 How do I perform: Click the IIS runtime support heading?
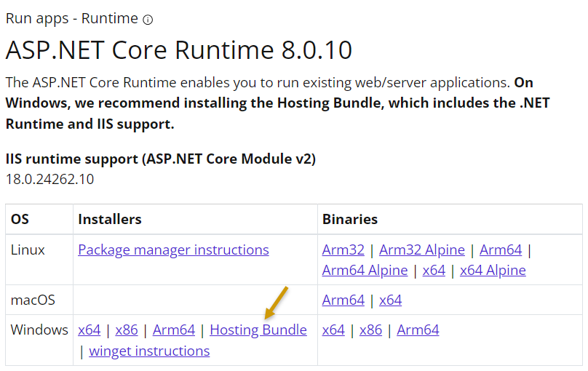tap(161, 159)
